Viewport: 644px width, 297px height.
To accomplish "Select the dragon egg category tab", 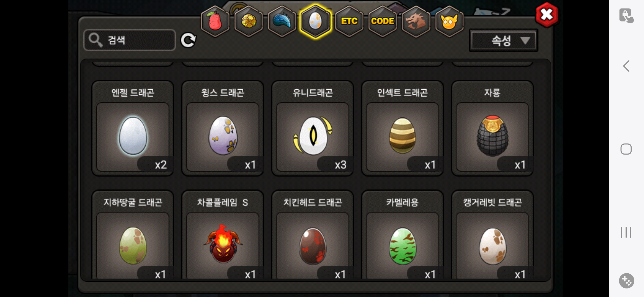I will click(315, 21).
